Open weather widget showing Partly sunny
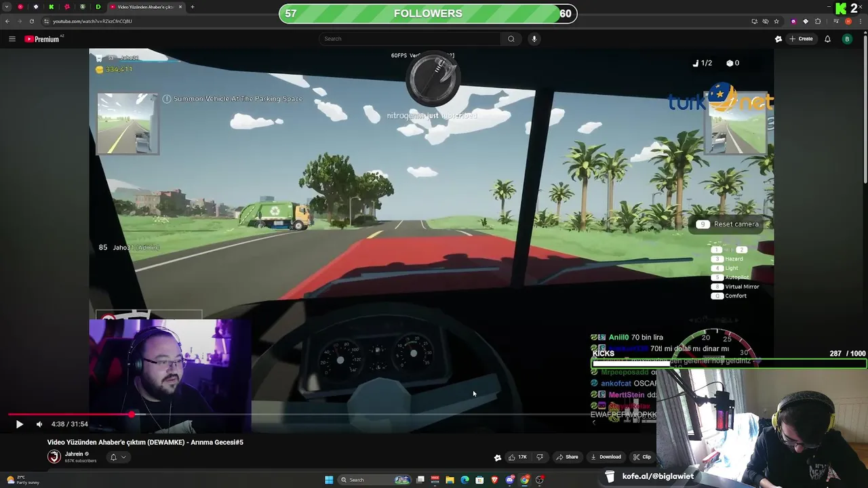This screenshot has height=488, width=868. coord(23,480)
